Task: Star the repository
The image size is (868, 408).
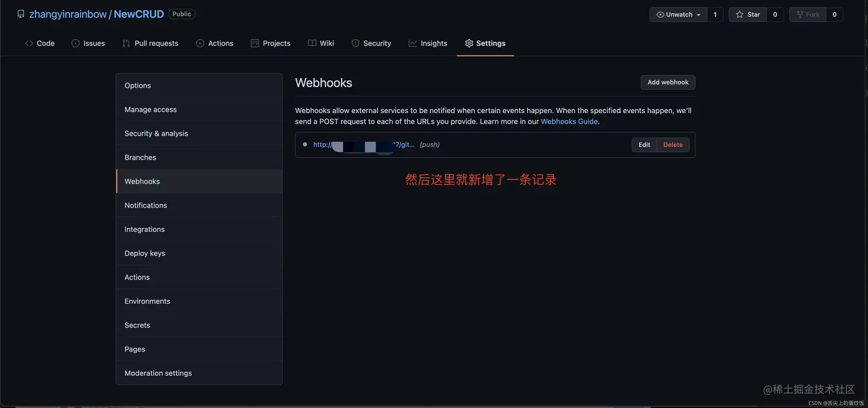Action: [747, 14]
